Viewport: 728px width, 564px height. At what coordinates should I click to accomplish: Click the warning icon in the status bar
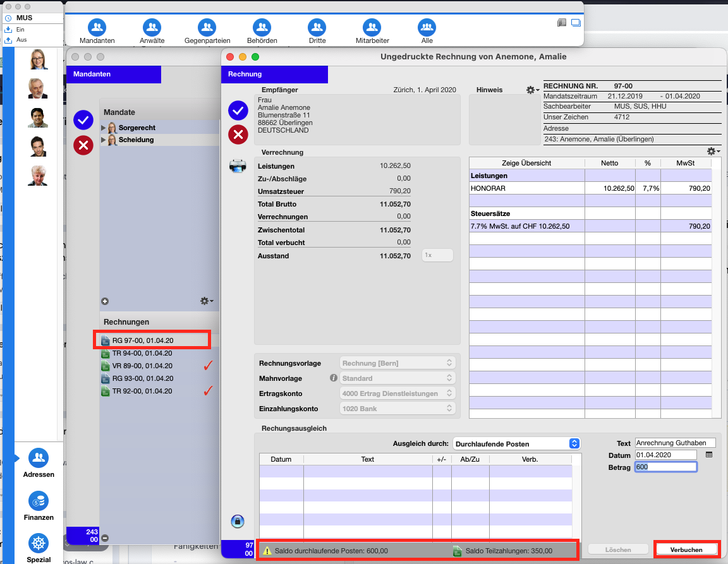[267, 551]
